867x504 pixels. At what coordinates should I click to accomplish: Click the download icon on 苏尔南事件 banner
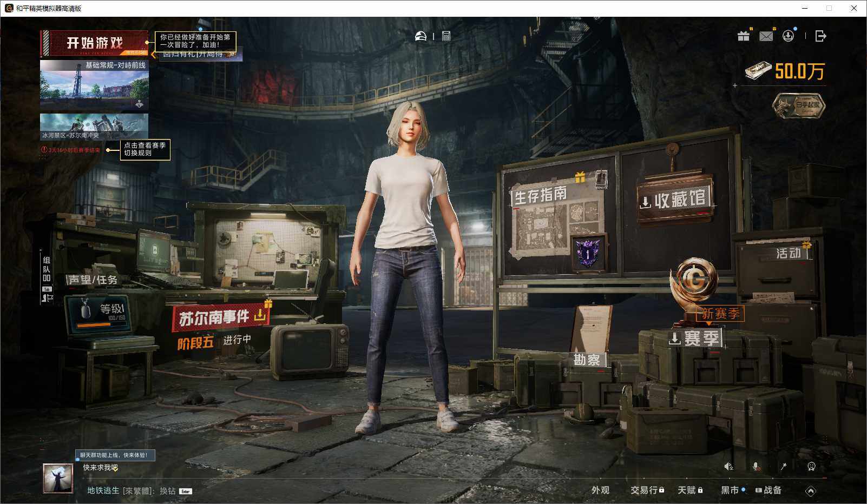tap(260, 314)
